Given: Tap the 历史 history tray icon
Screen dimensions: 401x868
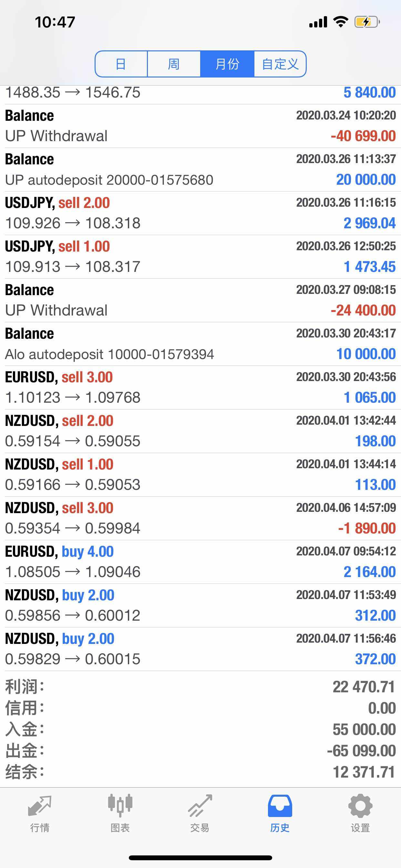Looking at the screenshot, I should tap(280, 806).
